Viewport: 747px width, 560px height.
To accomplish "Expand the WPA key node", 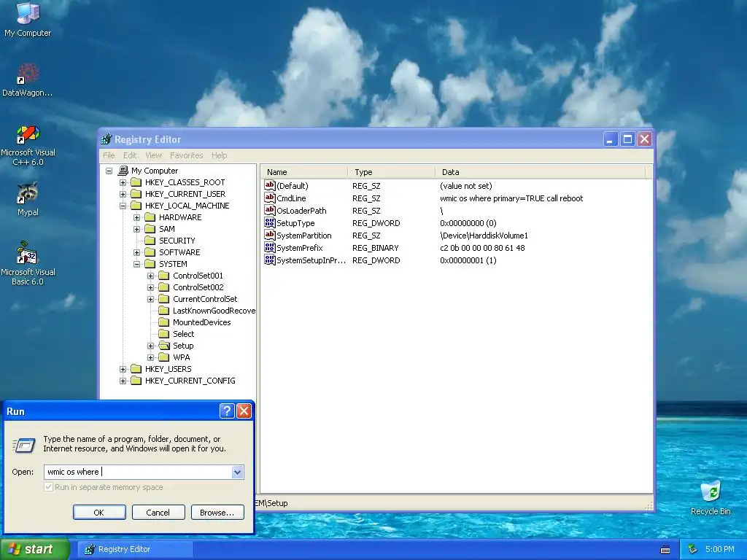I will pos(150,357).
